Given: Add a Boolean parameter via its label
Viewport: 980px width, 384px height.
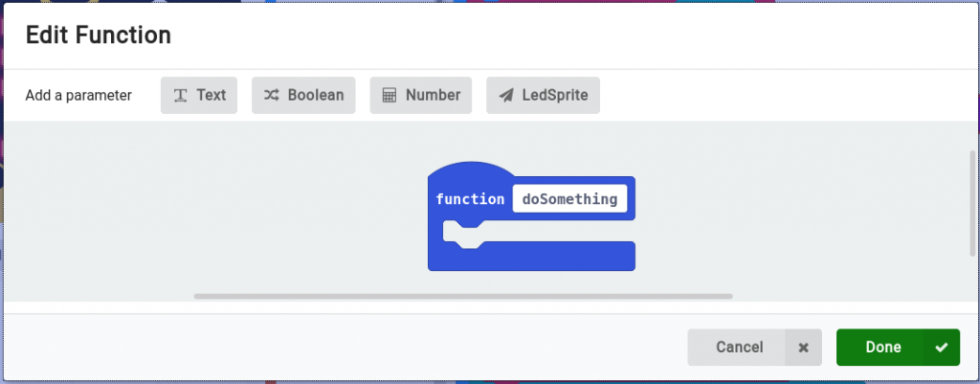Looking at the screenshot, I should (x=316, y=96).
